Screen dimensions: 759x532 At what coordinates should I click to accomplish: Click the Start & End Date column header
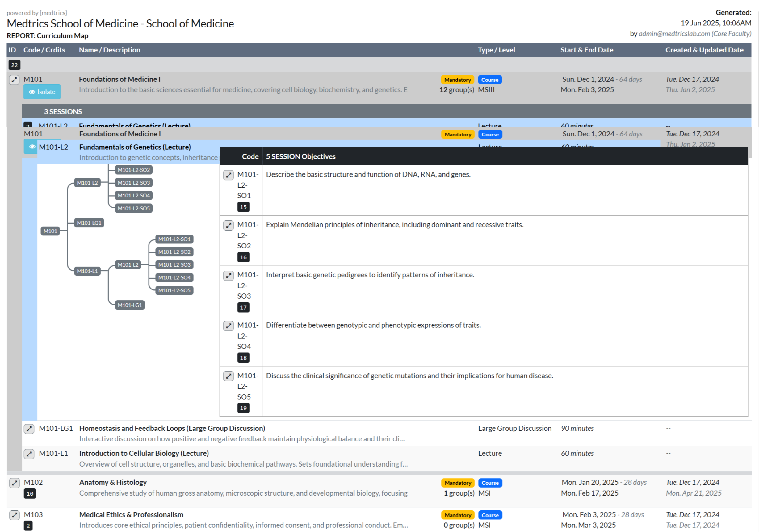586,50
